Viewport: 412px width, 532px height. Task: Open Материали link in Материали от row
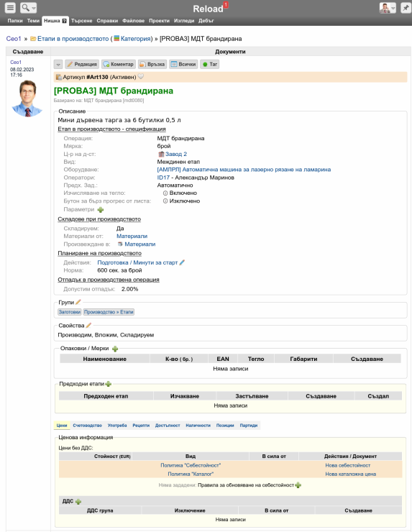[x=132, y=236]
